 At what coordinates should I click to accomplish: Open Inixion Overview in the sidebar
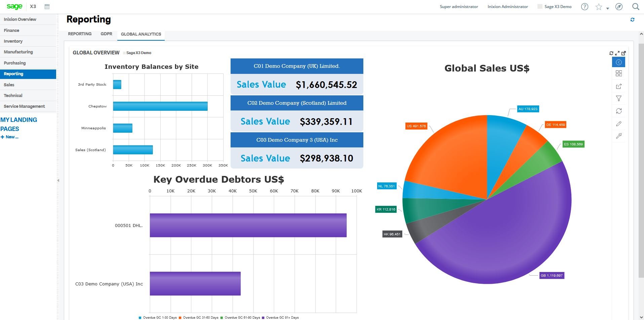pos(28,19)
